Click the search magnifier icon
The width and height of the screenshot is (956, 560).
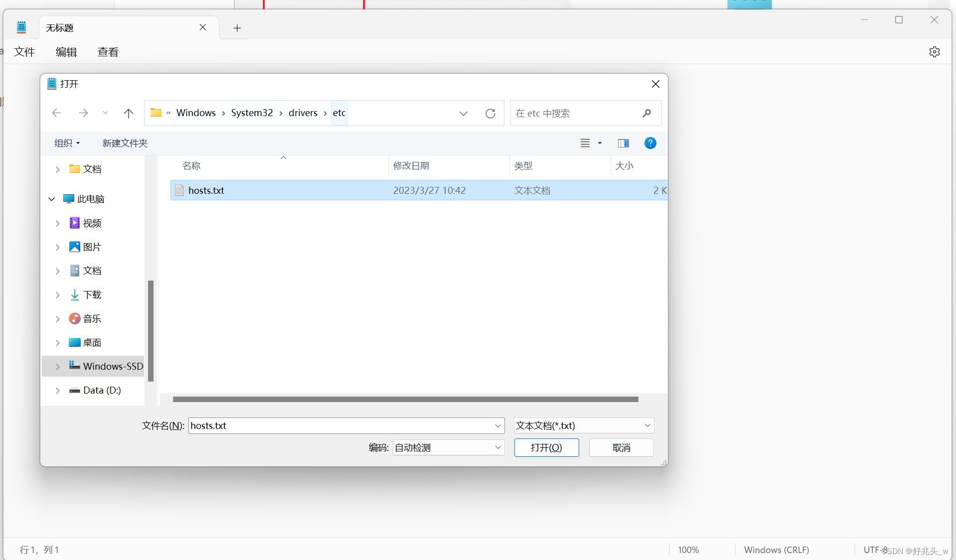(x=647, y=113)
